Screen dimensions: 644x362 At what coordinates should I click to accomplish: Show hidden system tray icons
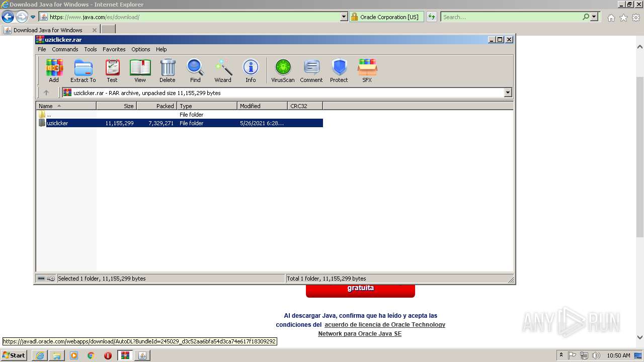tap(561, 355)
